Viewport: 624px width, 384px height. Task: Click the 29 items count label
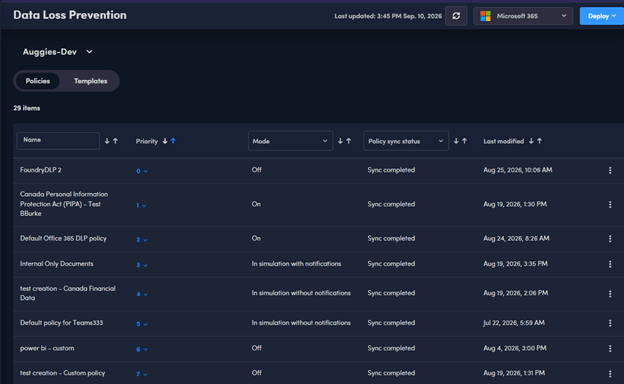click(x=27, y=108)
